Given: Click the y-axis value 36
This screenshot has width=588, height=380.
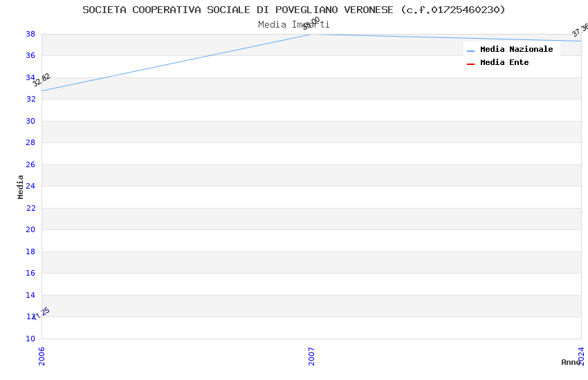Looking at the screenshot, I should (30, 55).
